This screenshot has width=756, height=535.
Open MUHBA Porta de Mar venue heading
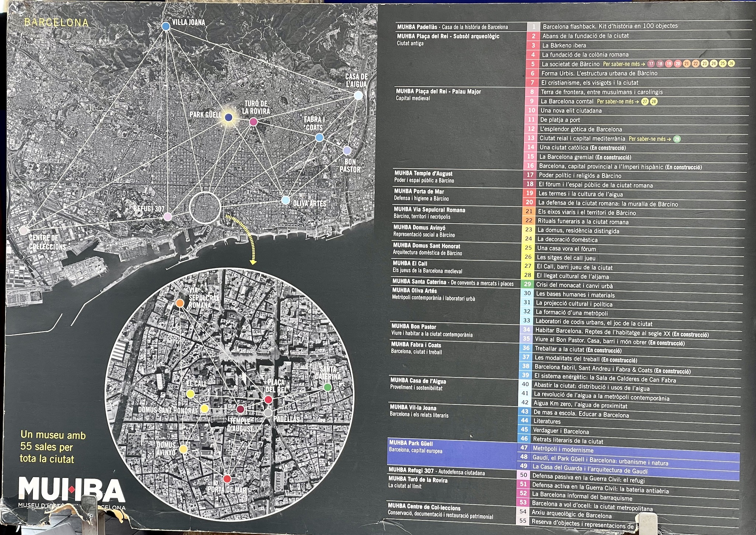click(x=419, y=191)
